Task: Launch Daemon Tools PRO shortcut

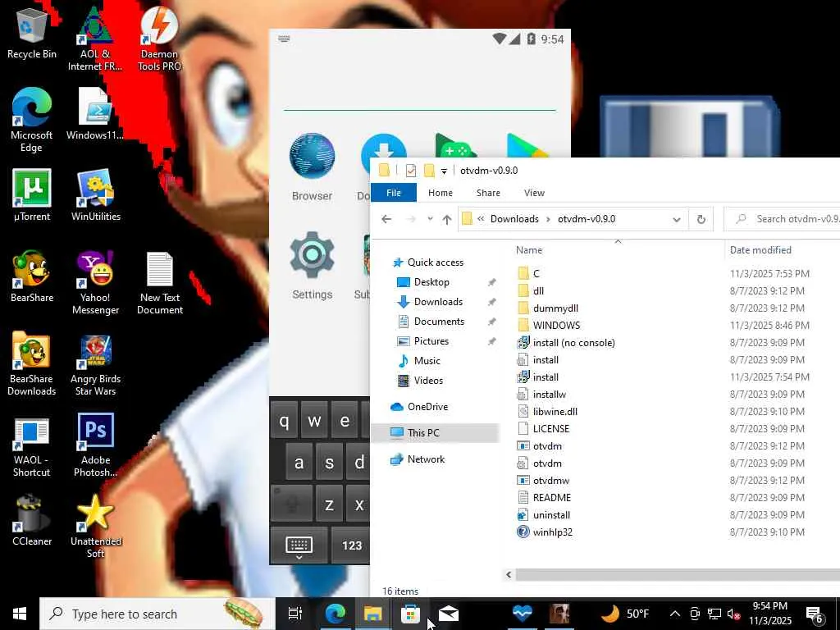Action: click(x=159, y=38)
